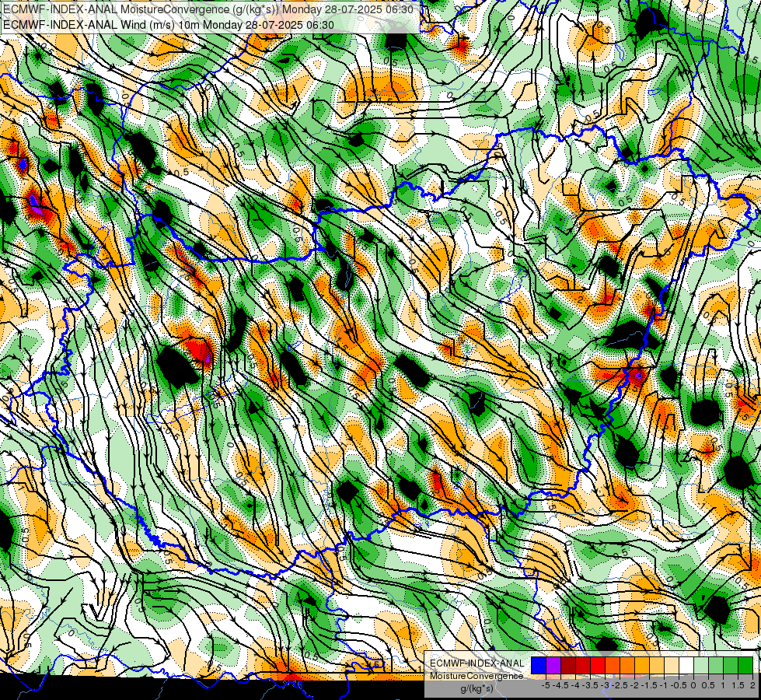
Task: Select the MoistureConvergence title line at top
Action: pyautogui.click(x=208, y=9)
